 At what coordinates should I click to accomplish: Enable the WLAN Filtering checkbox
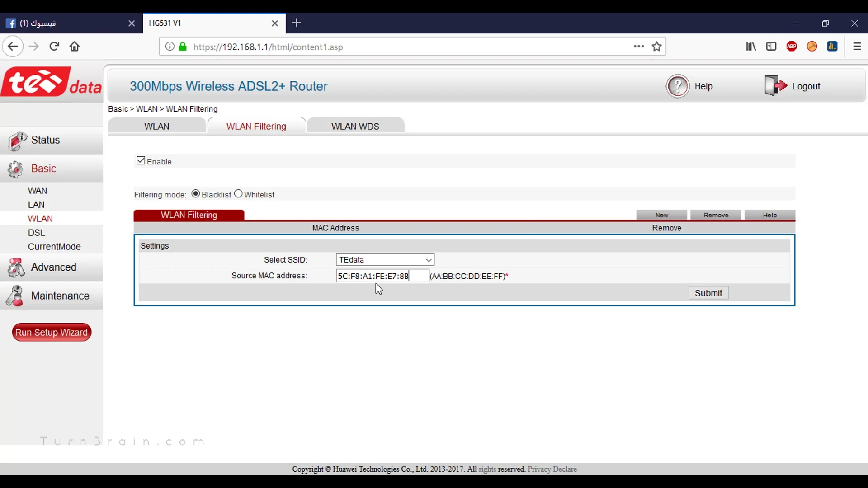coord(141,161)
